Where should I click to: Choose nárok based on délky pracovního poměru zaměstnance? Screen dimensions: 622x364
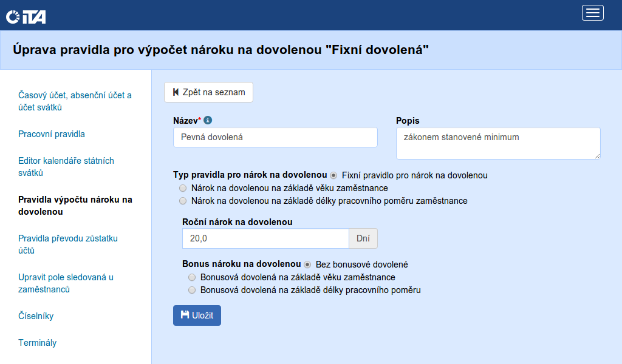[x=183, y=201]
